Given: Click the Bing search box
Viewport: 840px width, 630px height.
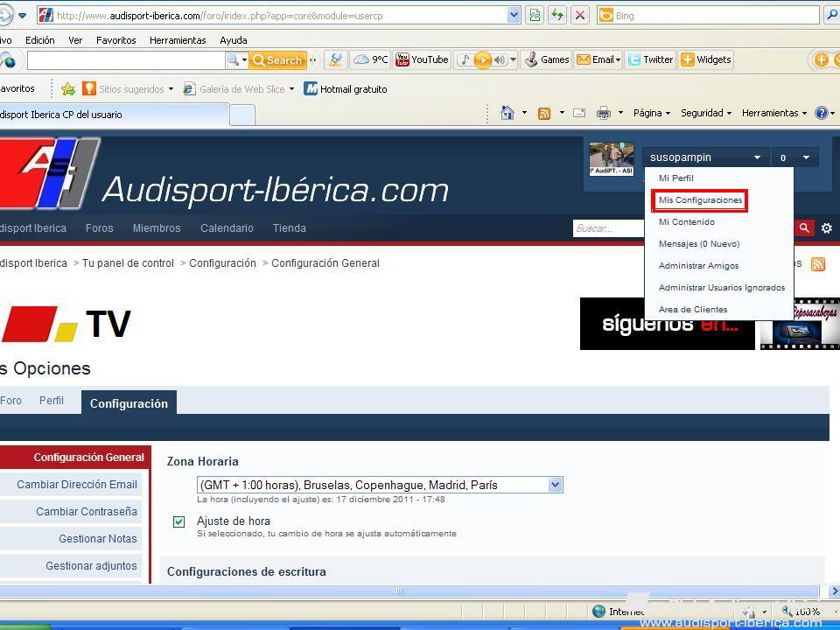Looking at the screenshot, I should tap(708, 16).
